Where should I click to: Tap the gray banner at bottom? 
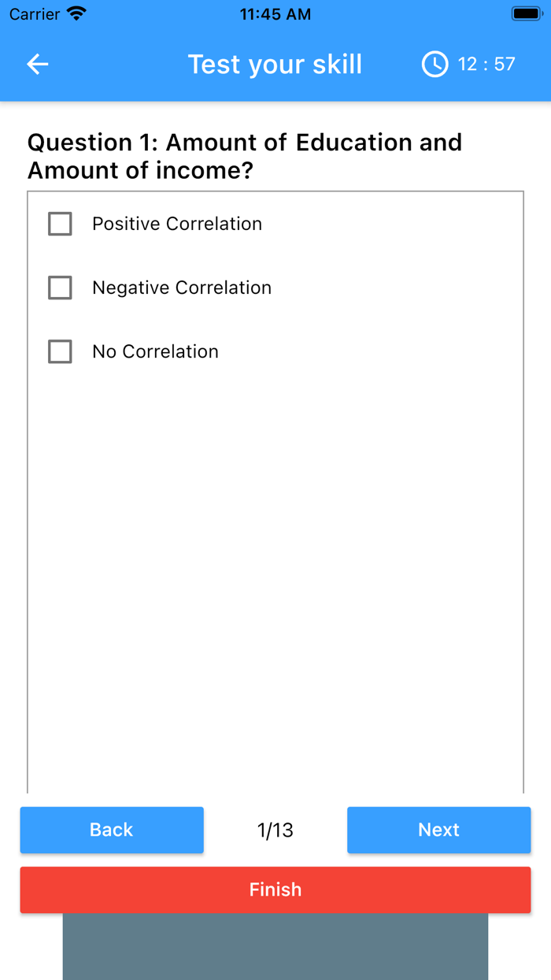tap(275, 947)
